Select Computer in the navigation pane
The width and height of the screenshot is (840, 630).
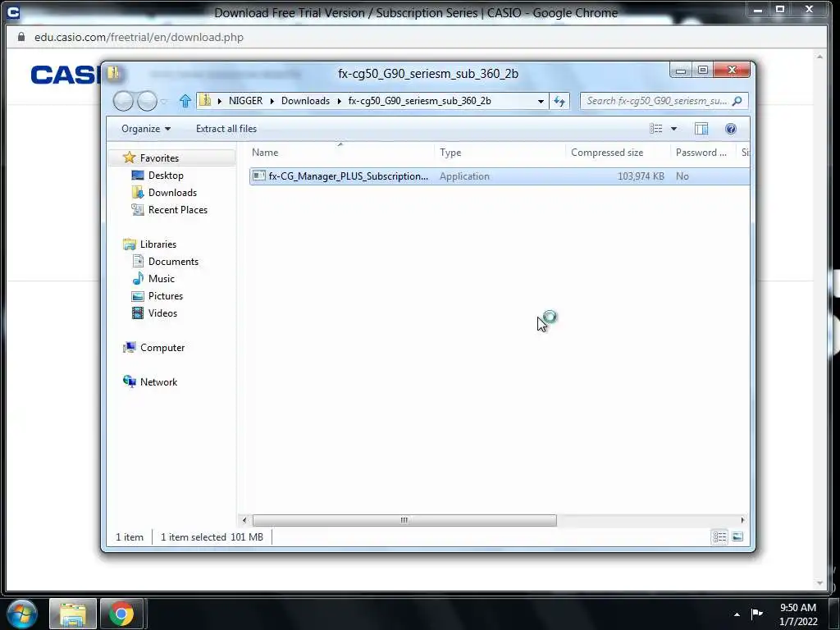[x=162, y=348]
